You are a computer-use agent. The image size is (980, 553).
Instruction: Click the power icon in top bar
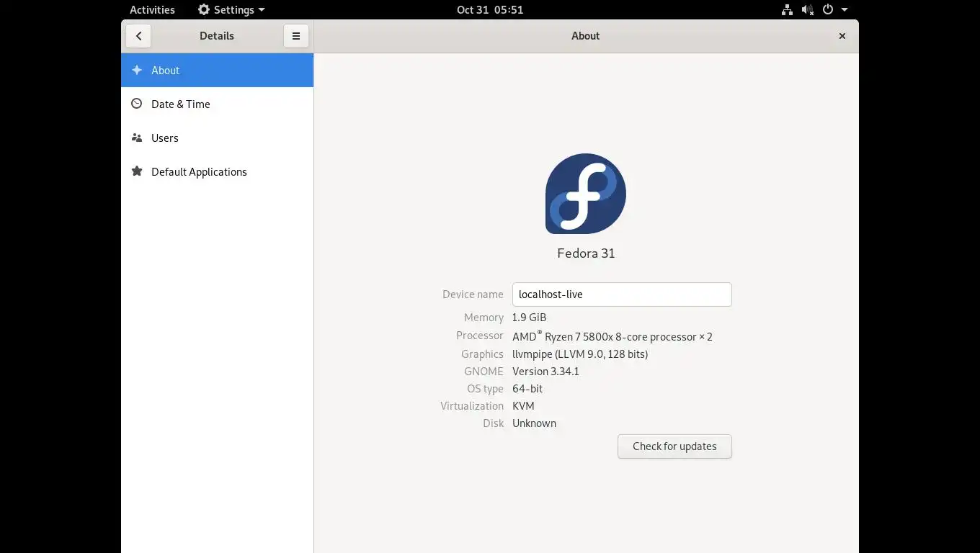[x=828, y=10]
